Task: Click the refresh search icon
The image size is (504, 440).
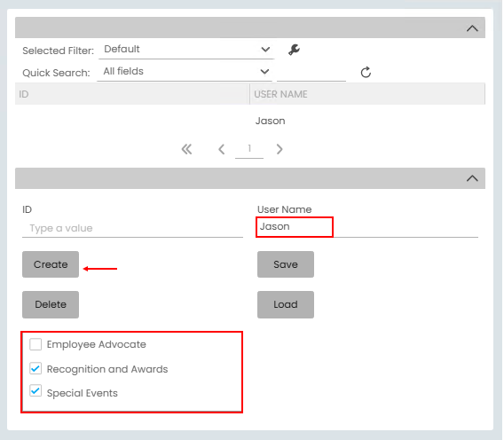Action: [x=366, y=73]
